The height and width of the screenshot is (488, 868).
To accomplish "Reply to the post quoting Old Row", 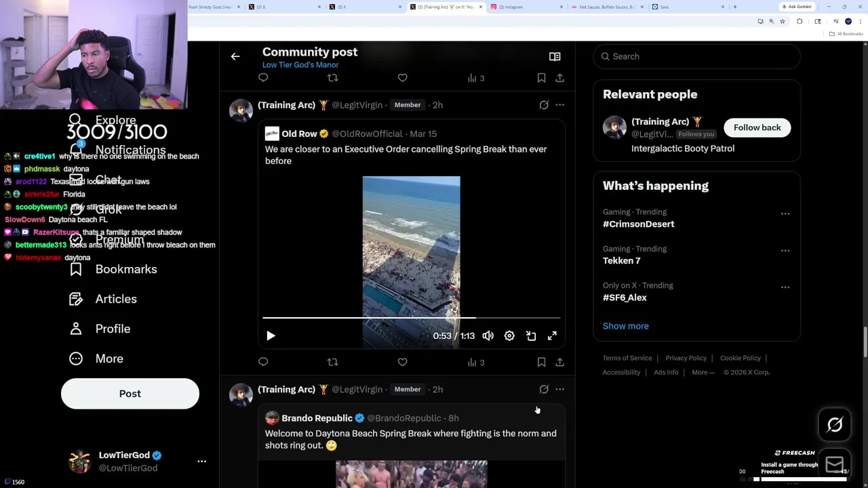I will (x=263, y=362).
